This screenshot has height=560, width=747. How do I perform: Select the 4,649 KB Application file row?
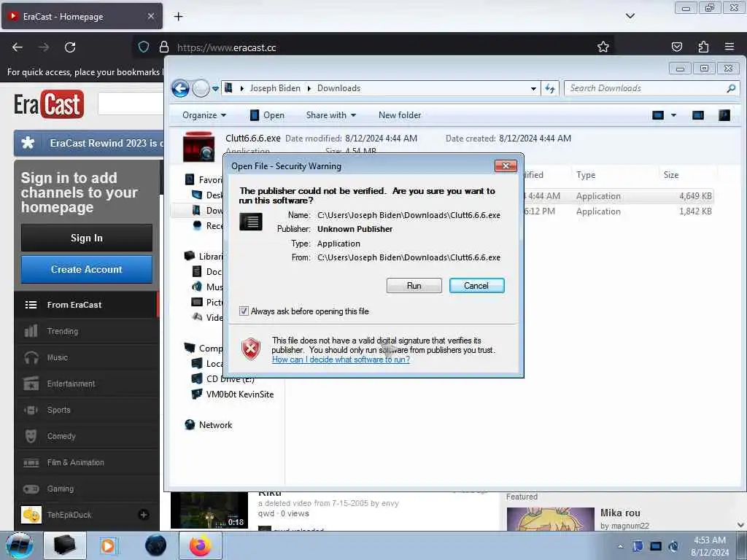pyautogui.click(x=619, y=196)
